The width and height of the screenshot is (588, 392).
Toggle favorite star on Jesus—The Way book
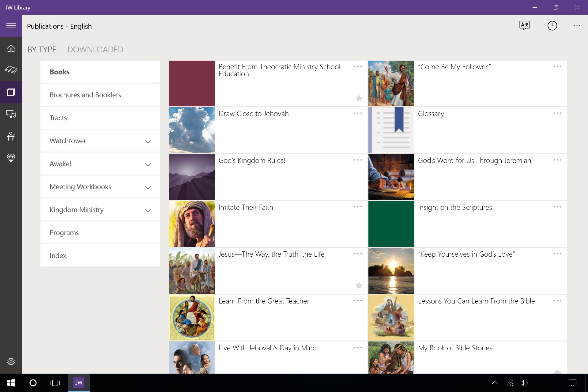point(359,285)
